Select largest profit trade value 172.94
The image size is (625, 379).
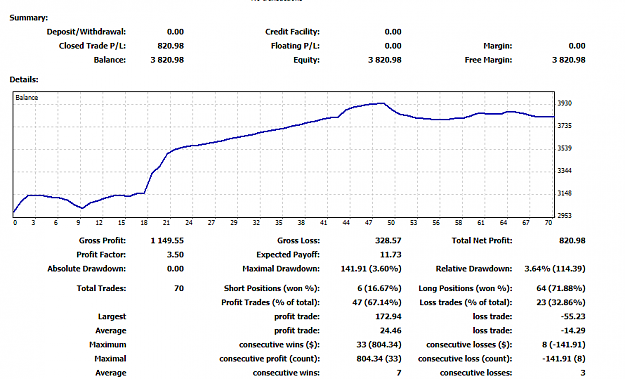[388, 316]
